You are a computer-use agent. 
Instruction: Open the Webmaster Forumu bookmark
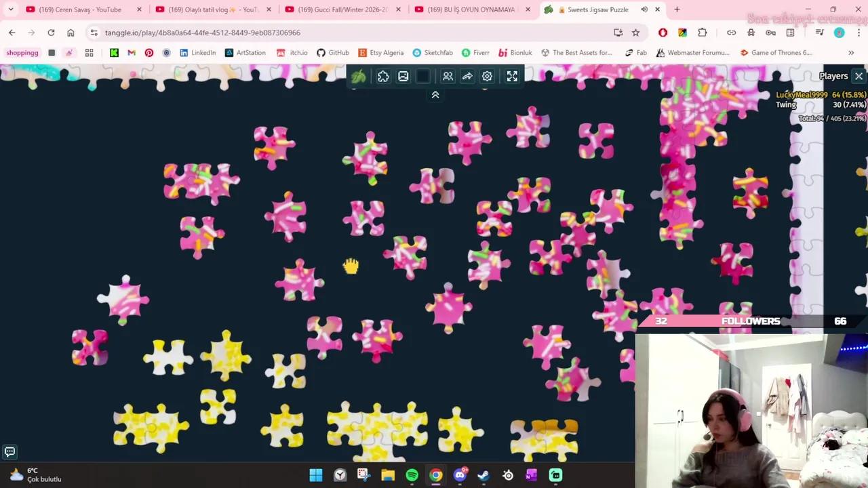tap(692, 53)
